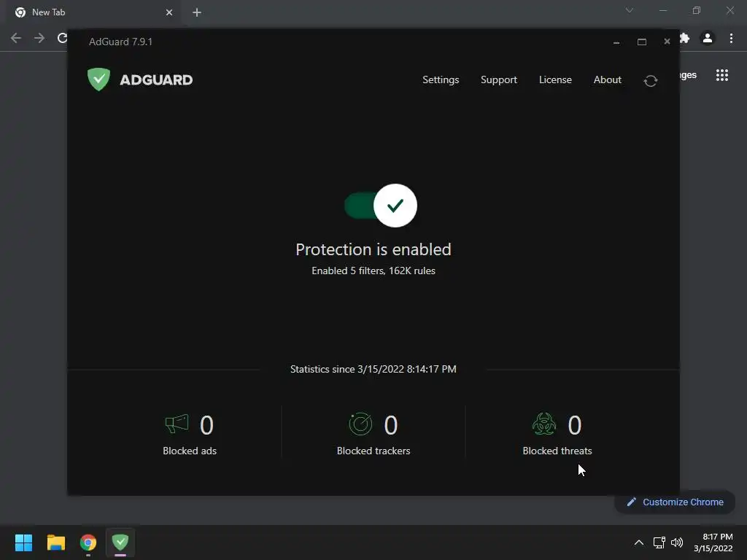
Task: Click the Blocked ads count value
Action: pos(206,425)
